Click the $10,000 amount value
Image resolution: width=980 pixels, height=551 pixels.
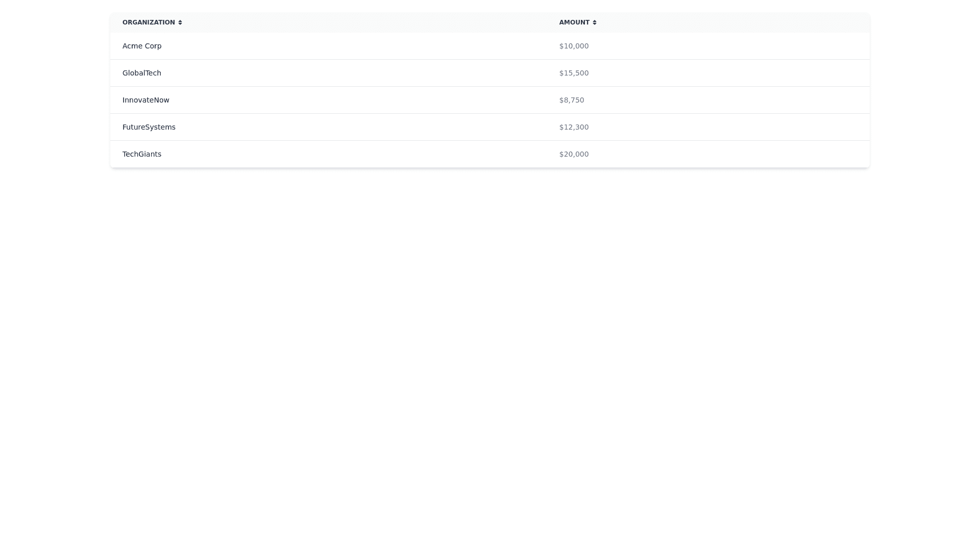pos(574,46)
